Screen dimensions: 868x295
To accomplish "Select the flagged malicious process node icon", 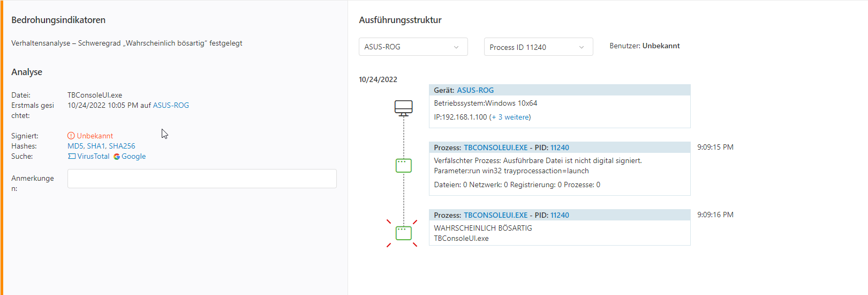I will tap(404, 233).
